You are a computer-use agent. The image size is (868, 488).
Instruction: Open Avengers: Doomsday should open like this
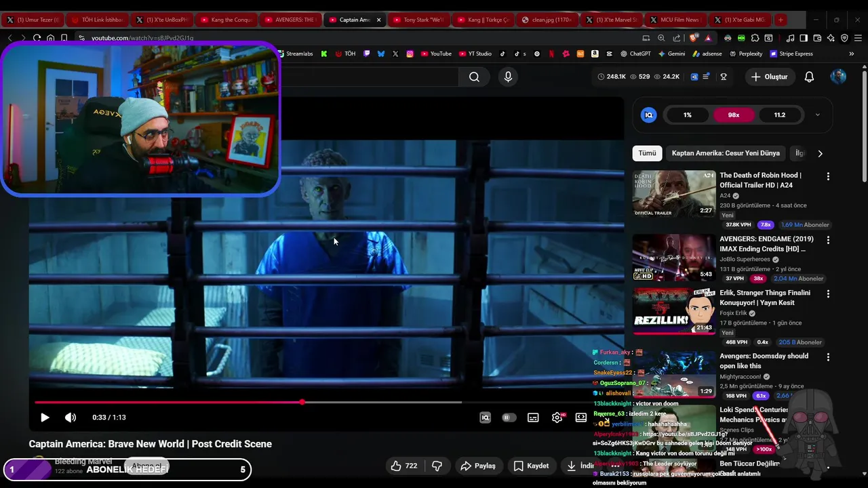[x=764, y=361]
